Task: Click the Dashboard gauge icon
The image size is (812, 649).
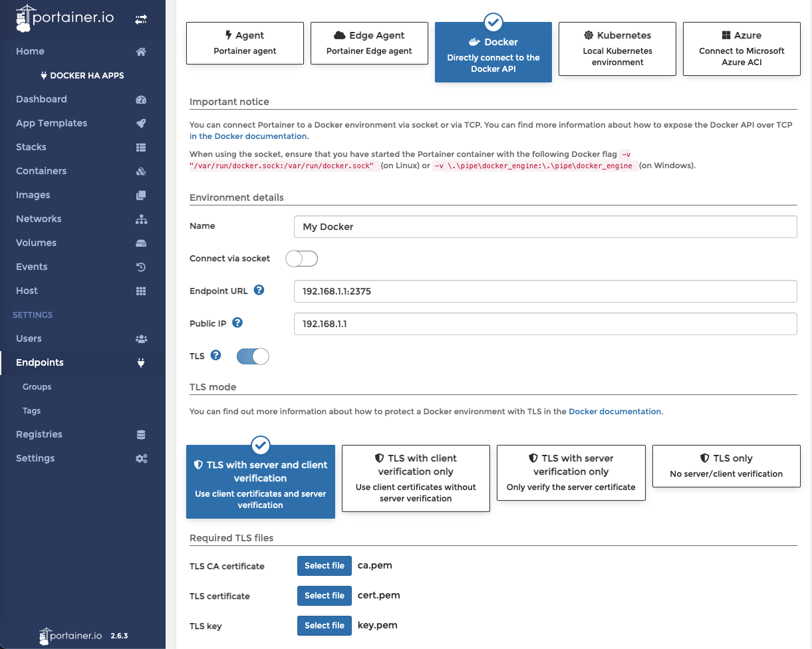Action: point(140,100)
